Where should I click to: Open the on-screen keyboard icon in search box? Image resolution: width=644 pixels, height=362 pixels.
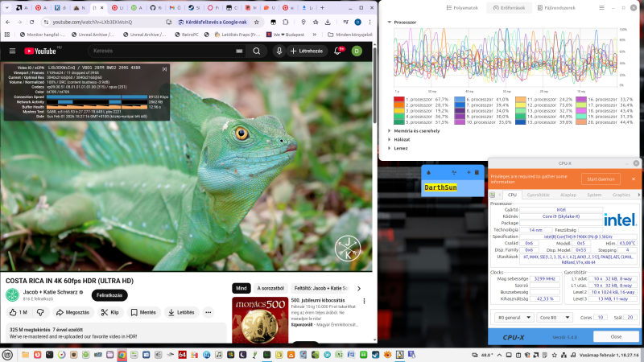[x=239, y=51]
